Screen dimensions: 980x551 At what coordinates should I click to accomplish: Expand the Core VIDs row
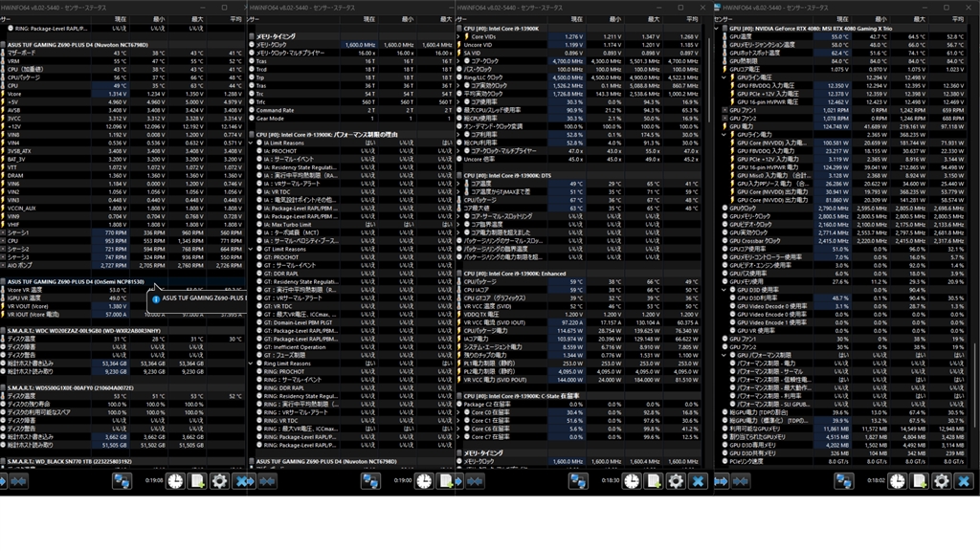pos(458,37)
